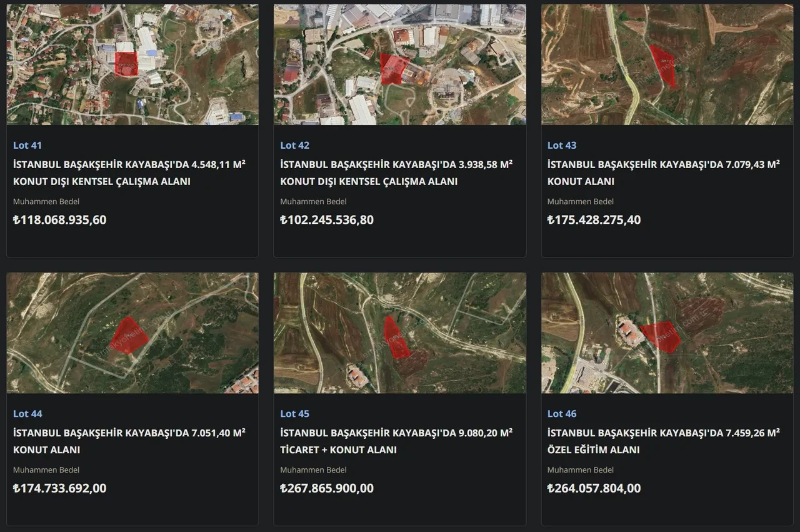Click the 7.079,43 M² Konut Alanı title
800x532 pixels.
(x=663, y=173)
